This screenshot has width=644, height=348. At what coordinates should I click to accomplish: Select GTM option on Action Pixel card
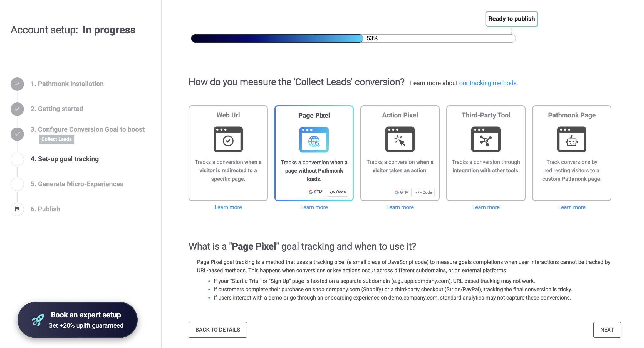402,192
